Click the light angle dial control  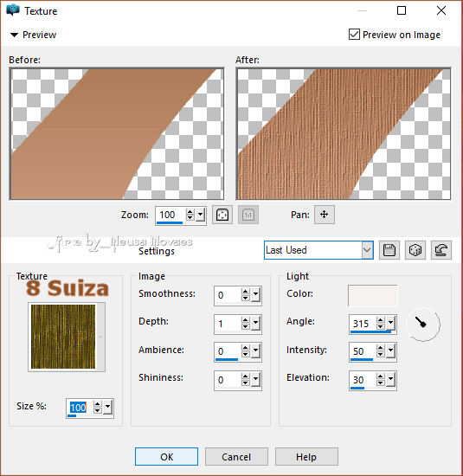coord(423,325)
